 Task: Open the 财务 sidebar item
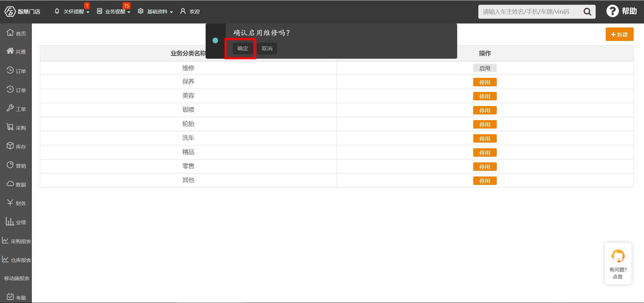click(16, 203)
